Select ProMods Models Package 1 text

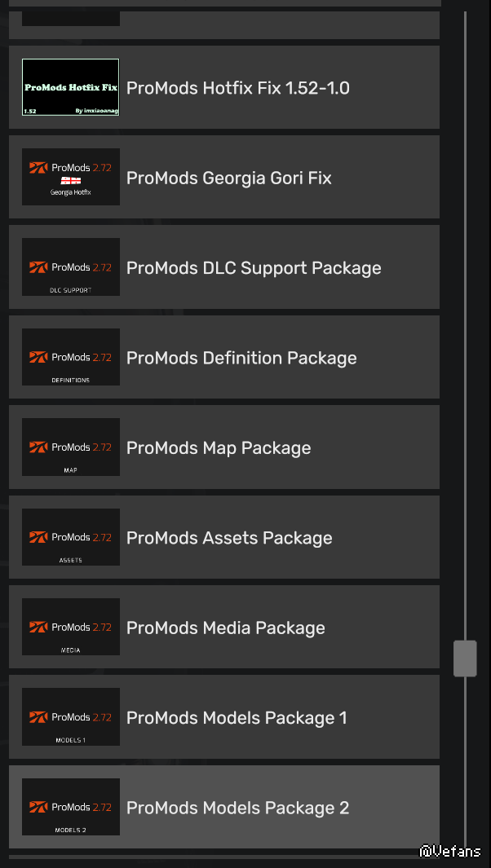(x=237, y=718)
